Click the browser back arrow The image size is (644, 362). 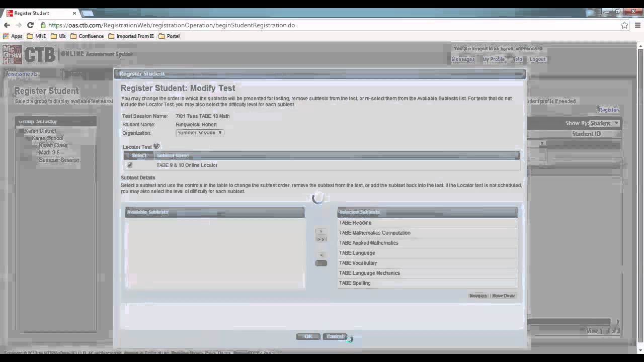coord(7,25)
